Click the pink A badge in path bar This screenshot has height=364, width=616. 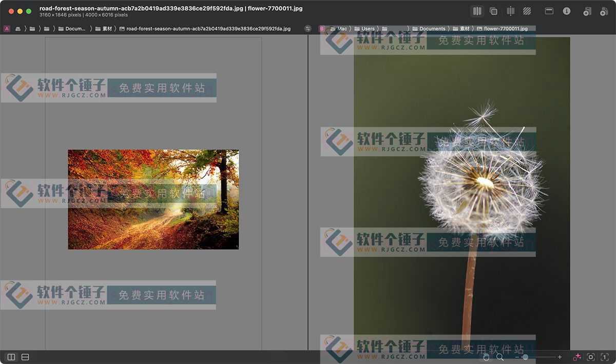click(7, 29)
